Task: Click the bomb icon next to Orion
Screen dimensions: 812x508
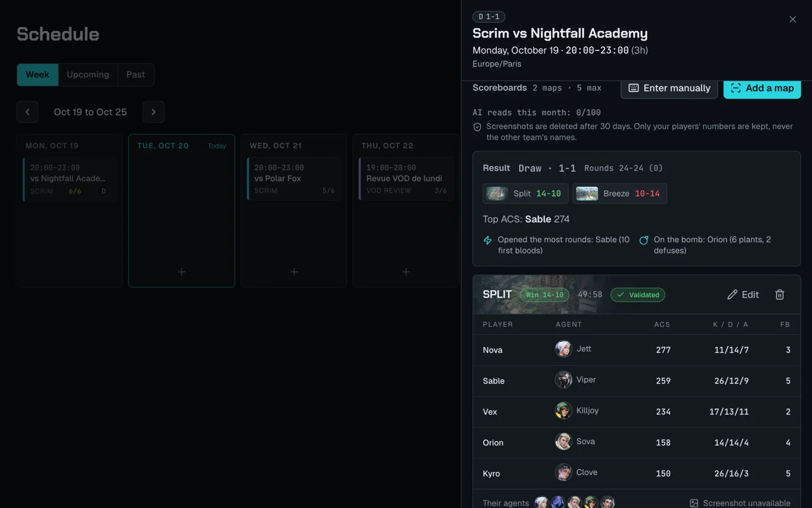Action: tap(644, 240)
